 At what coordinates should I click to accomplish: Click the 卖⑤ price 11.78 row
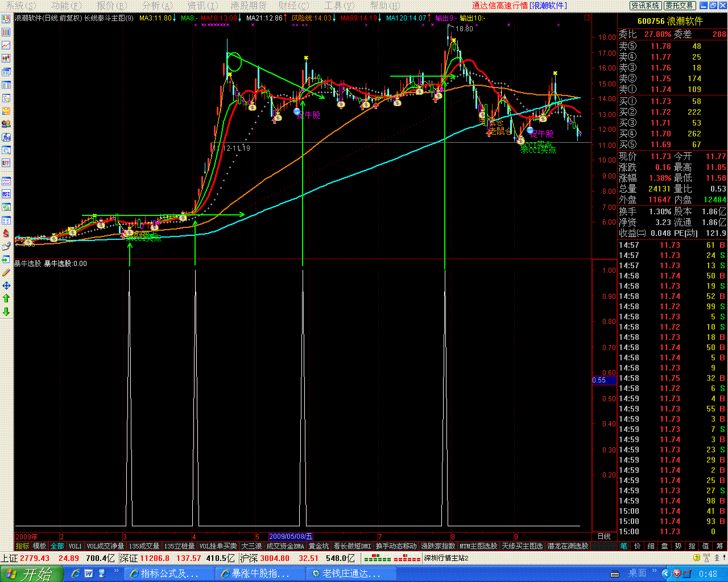coord(672,46)
